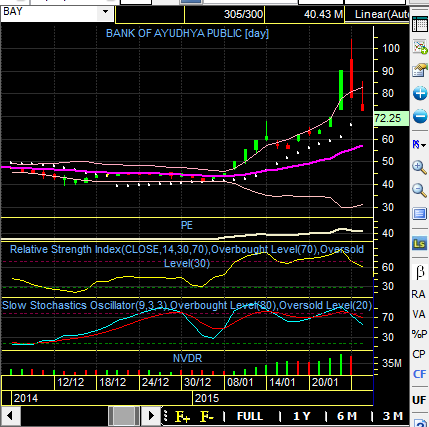
Task: Switch chart range to FULL
Action: [250, 416]
